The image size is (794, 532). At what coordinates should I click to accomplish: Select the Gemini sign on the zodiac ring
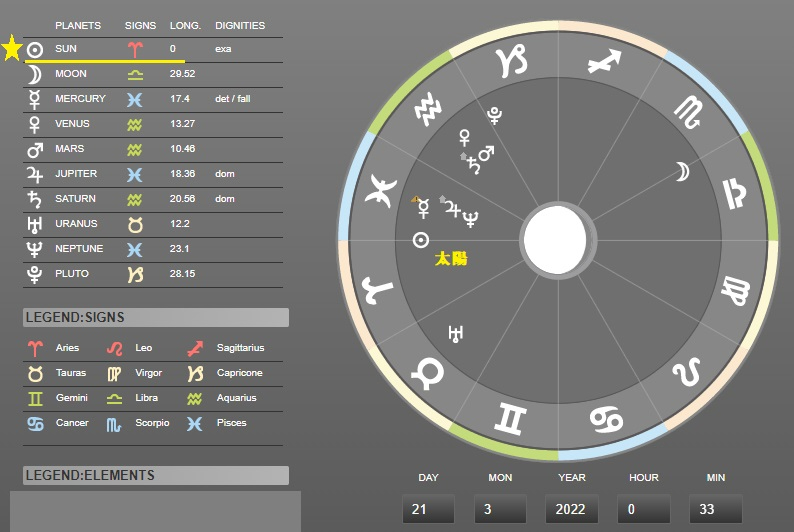coord(510,419)
